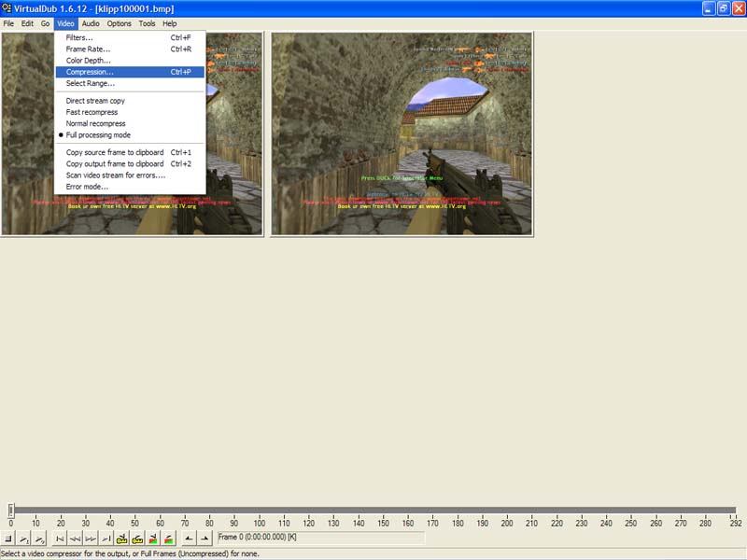Open the Help menu

170,23
